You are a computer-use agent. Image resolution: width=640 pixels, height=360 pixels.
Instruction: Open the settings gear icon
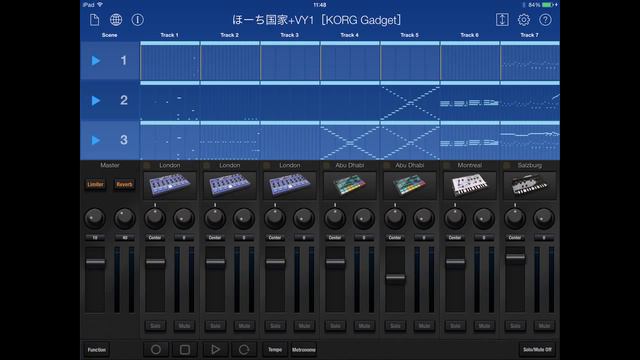[x=524, y=20]
